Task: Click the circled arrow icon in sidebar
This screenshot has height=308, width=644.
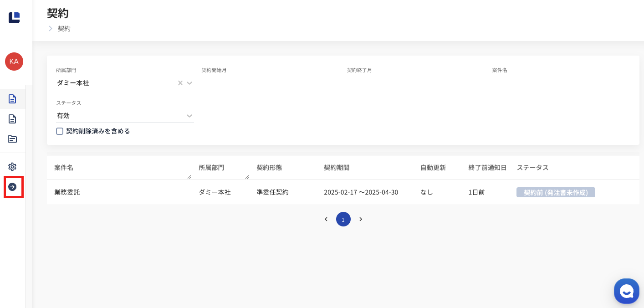Action: point(12,187)
